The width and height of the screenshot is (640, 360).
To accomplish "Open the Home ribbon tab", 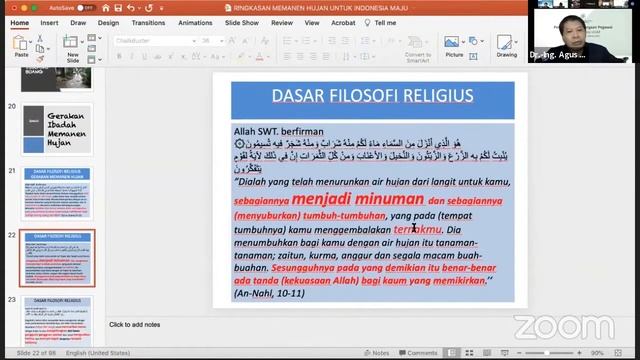I will (20, 23).
